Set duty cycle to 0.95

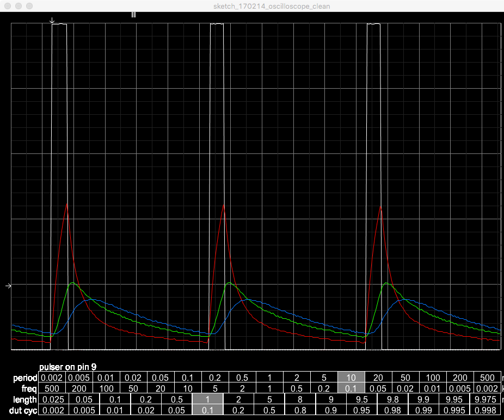coord(362,410)
